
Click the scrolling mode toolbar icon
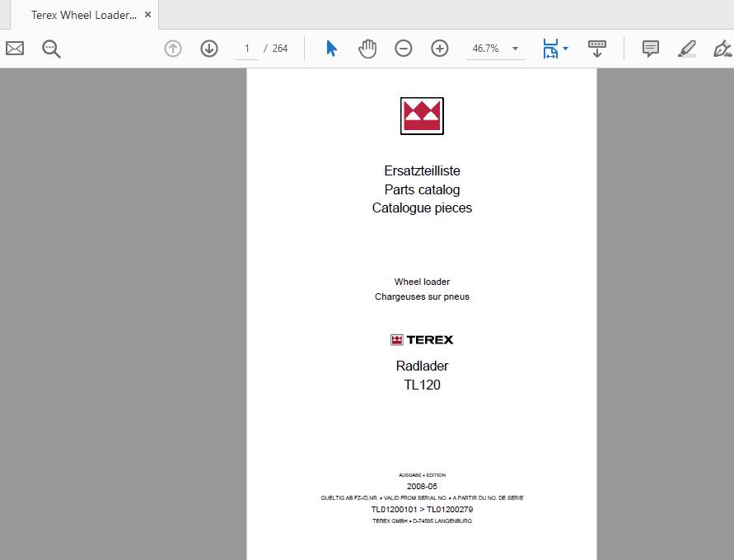coord(597,49)
